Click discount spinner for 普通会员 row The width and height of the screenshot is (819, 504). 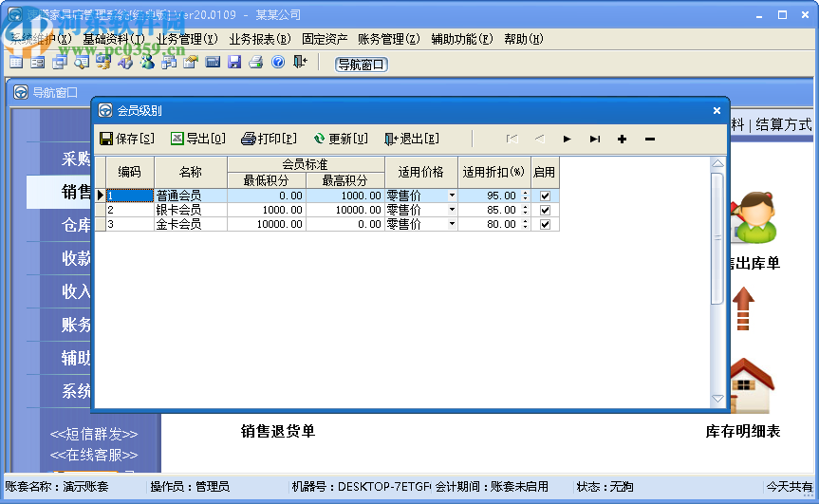click(525, 196)
